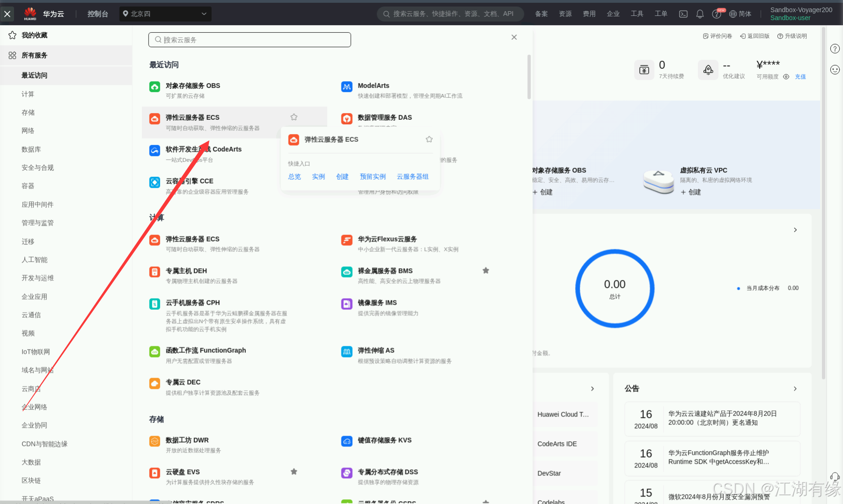
Task: Open the 北京四 region dropdown
Action: 165,14
